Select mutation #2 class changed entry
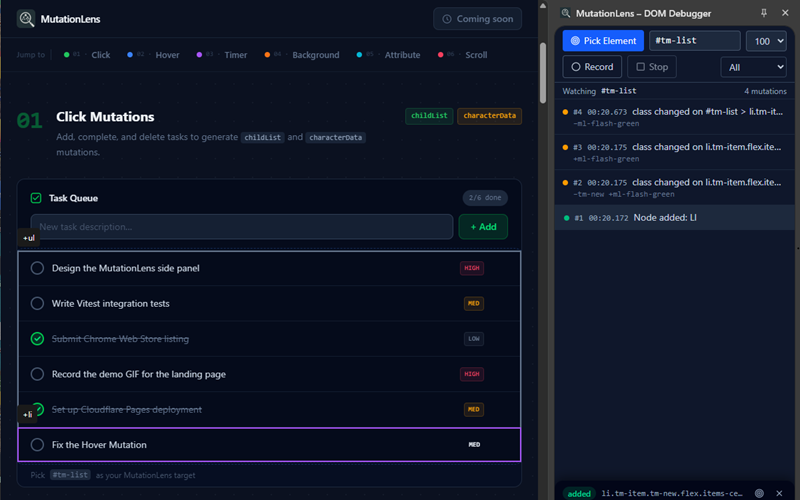Image resolution: width=800 pixels, height=500 pixels. (x=674, y=187)
